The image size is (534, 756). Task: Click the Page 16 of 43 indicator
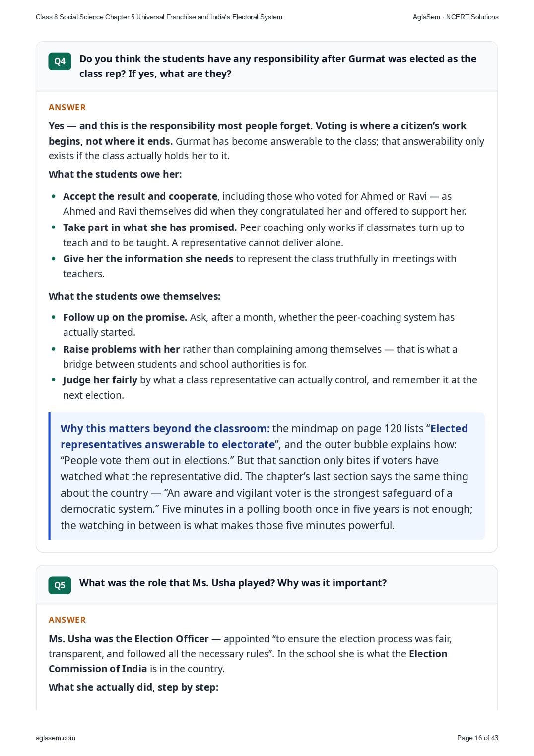coord(477,738)
